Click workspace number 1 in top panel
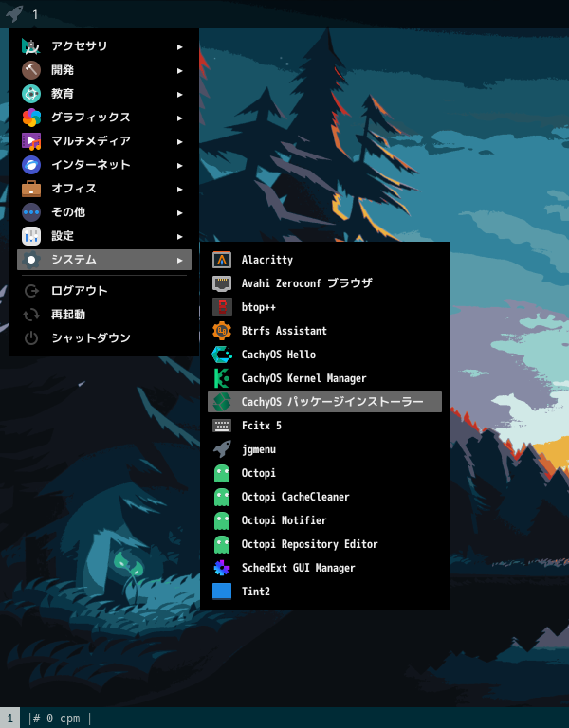 click(x=35, y=14)
